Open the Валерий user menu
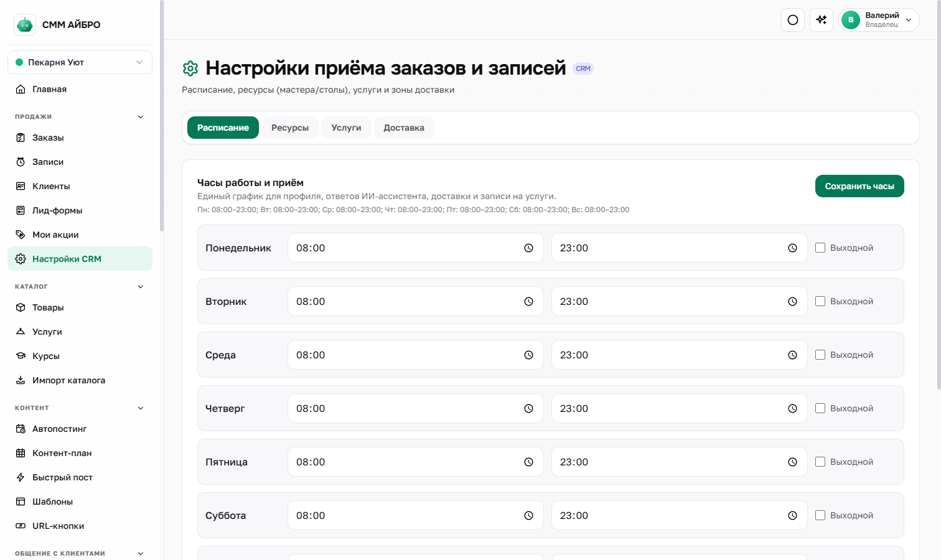Screen dimensions: 941x560 pyautogui.click(x=879, y=20)
